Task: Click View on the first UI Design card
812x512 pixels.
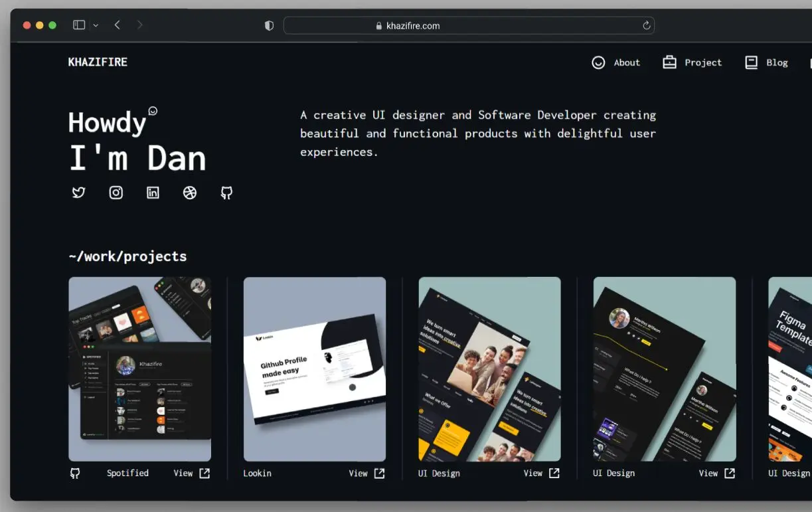Action: 532,473
